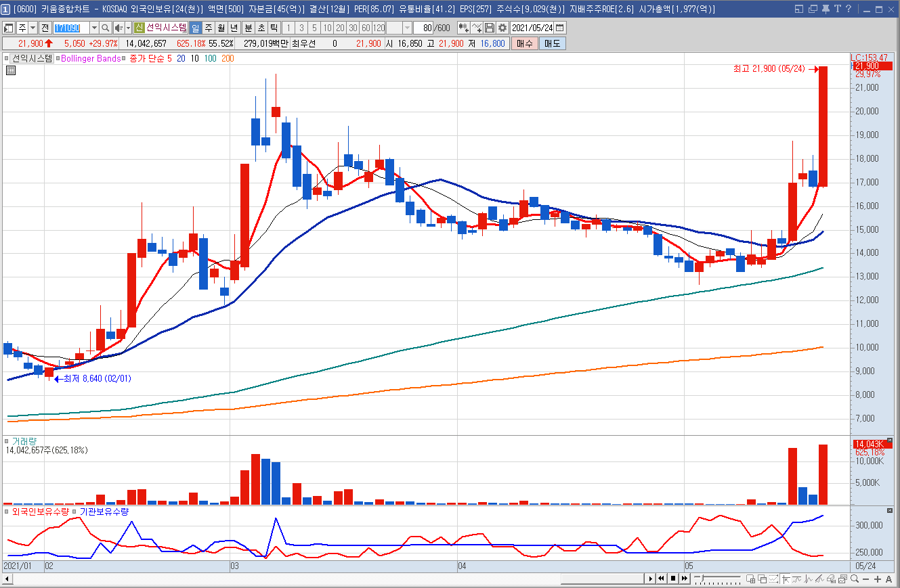Click the candle indicator add icon
The image size is (900, 588).
click(x=463, y=28)
